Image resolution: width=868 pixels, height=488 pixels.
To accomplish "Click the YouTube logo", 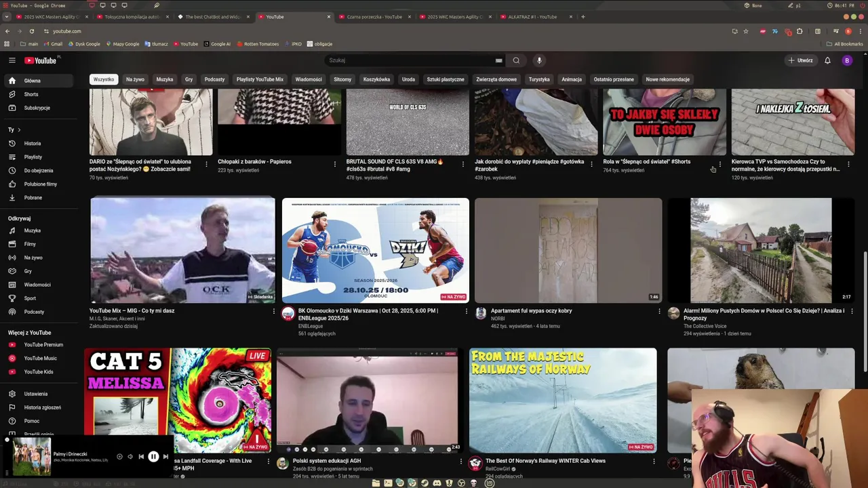I will coord(41,60).
